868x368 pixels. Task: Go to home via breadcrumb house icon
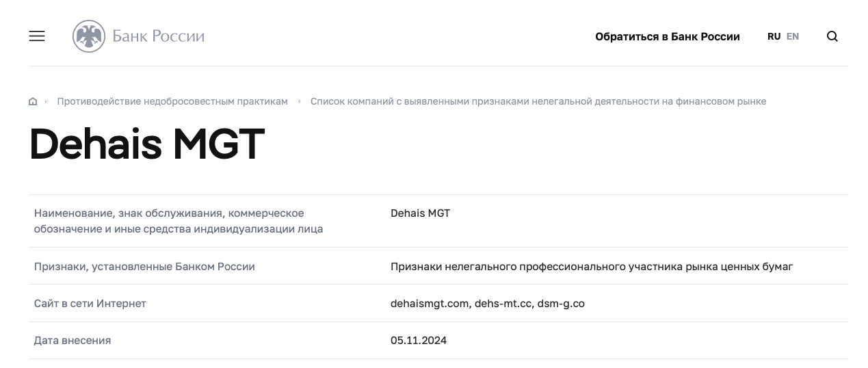(x=33, y=102)
